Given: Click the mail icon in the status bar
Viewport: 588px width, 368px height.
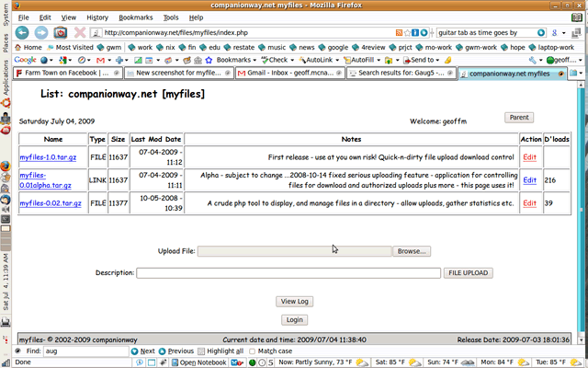Looking at the screenshot, I should click(235, 362).
